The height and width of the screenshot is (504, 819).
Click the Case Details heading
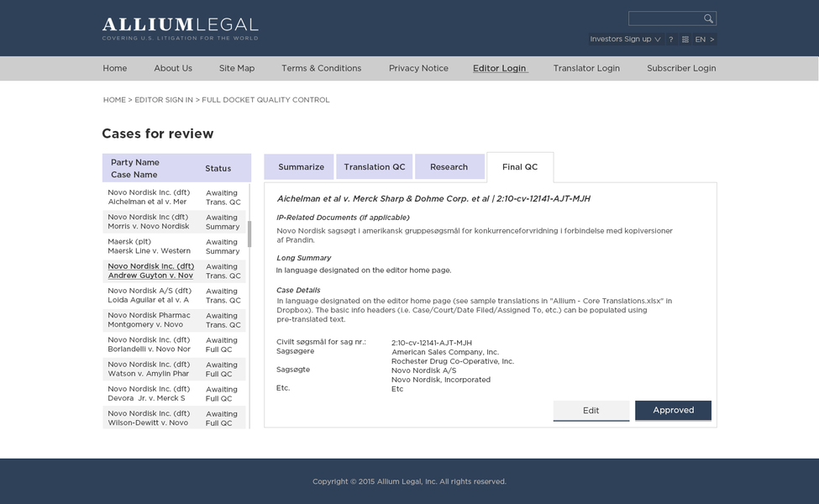click(x=298, y=290)
